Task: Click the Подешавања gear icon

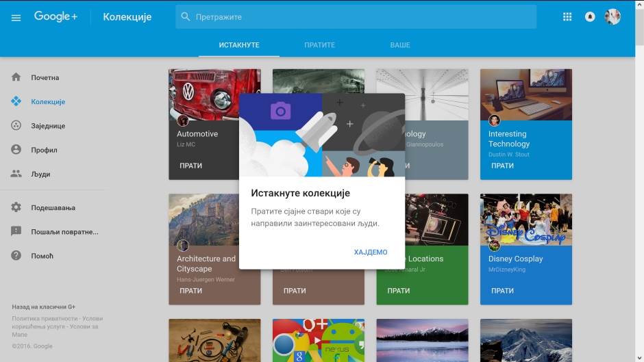Action: pyautogui.click(x=16, y=207)
